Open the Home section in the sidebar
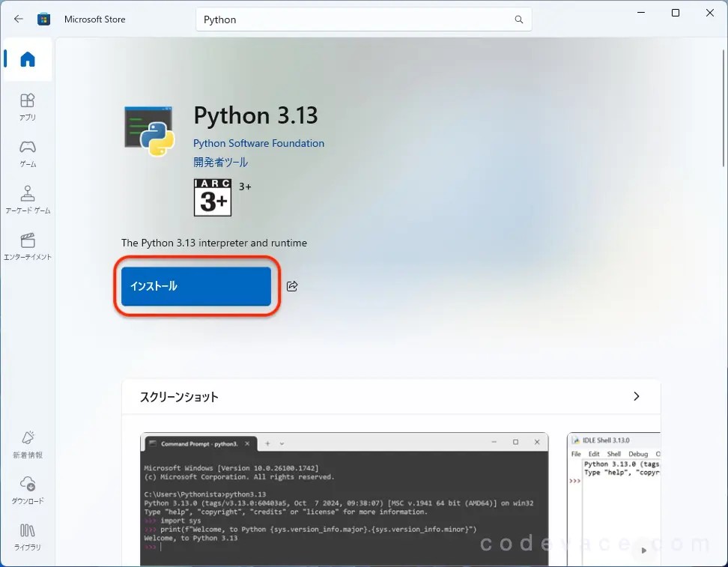 (27, 58)
